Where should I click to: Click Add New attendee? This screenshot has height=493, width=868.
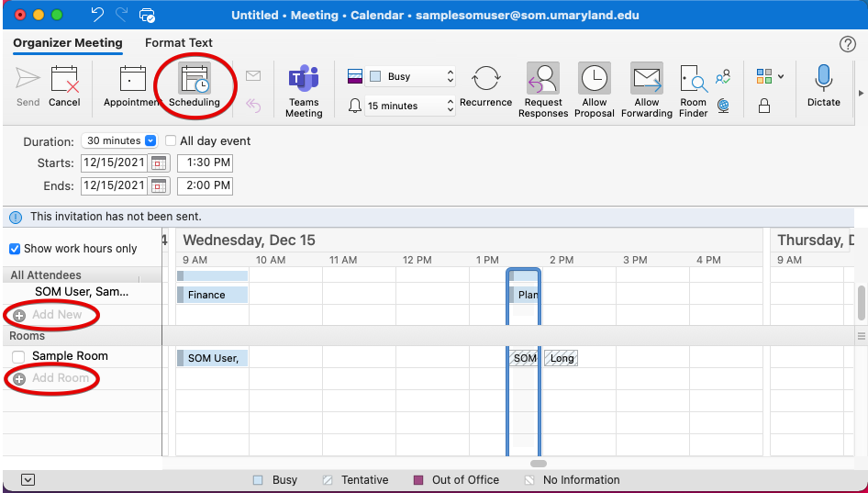point(56,315)
